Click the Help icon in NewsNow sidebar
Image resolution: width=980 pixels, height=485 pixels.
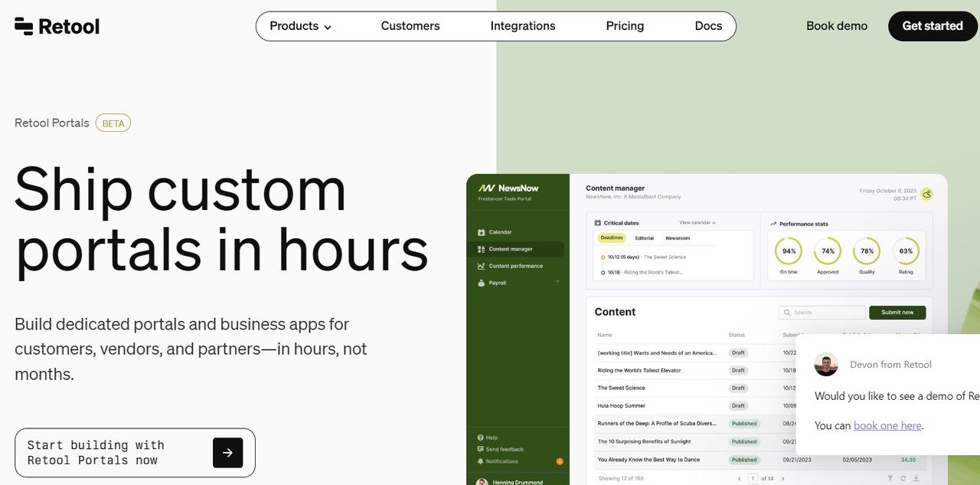[480, 437]
